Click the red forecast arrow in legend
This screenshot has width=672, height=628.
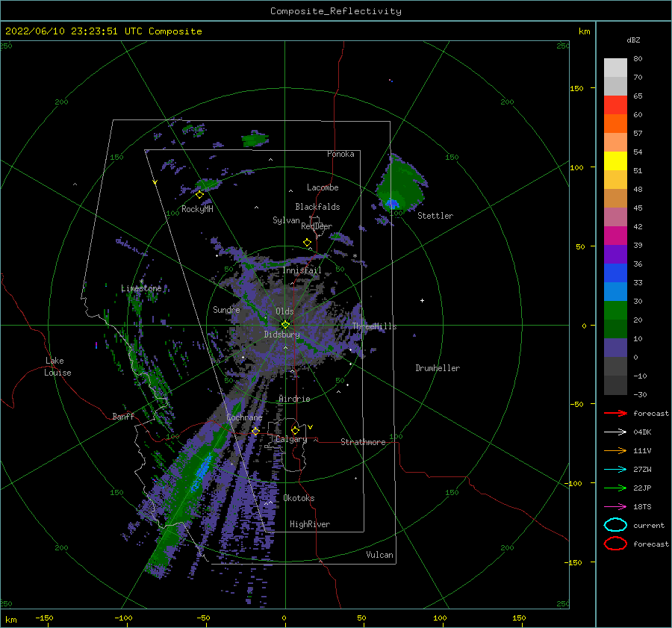(615, 413)
